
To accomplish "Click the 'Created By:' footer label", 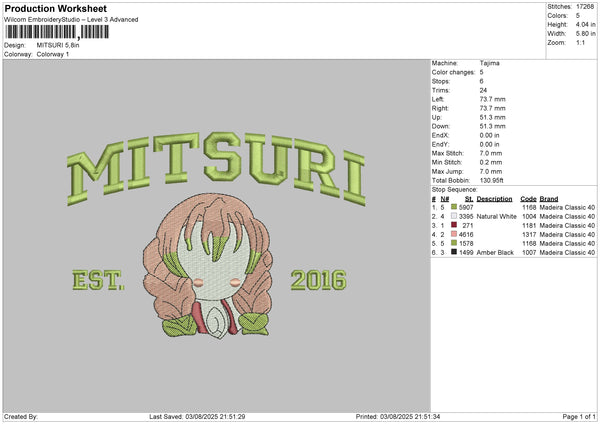I will coord(21,417).
